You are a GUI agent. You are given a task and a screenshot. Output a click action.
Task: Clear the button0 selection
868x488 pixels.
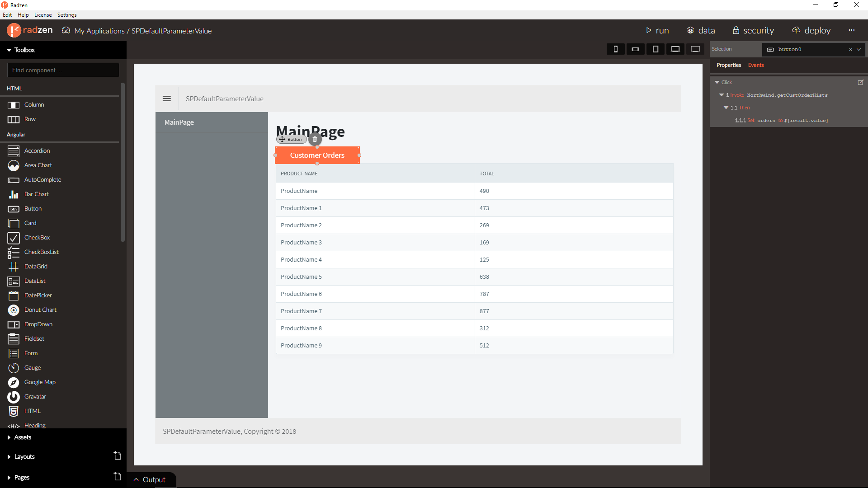click(x=850, y=50)
